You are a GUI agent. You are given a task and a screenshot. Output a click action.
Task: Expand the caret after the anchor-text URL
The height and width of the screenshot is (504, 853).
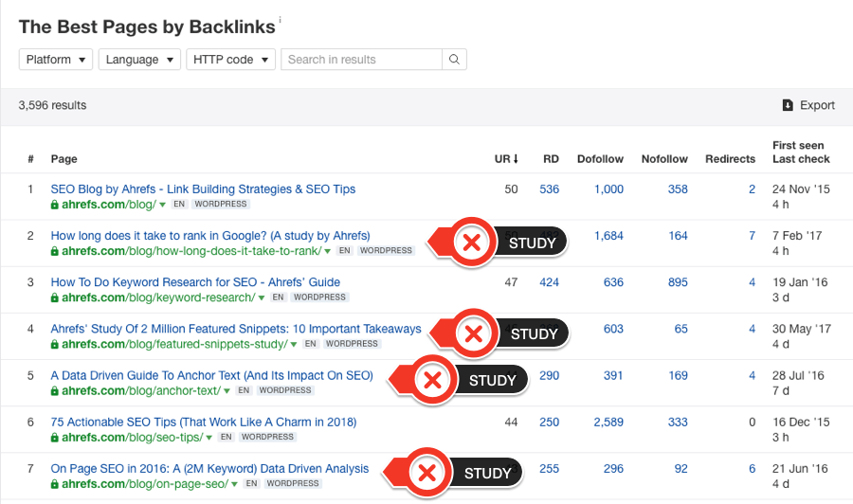227,391
